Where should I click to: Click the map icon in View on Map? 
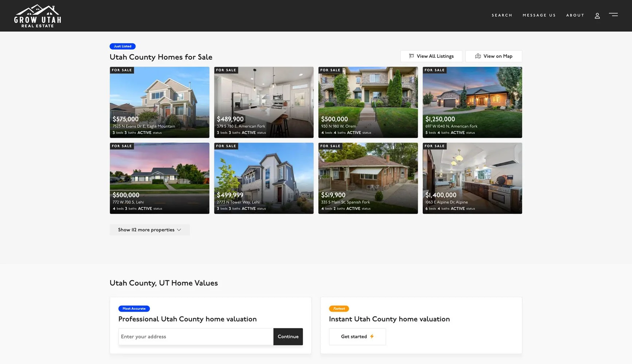click(478, 56)
